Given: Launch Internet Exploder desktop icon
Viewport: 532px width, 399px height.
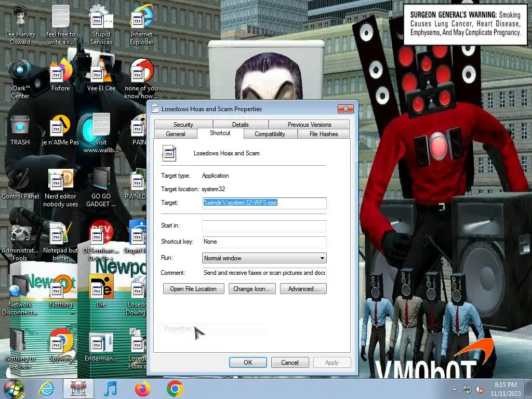Looking at the screenshot, I should pyautogui.click(x=141, y=24).
